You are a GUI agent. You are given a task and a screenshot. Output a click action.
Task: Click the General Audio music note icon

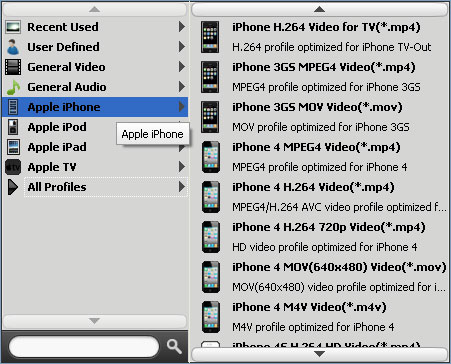pyautogui.click(x=13, y=87)
